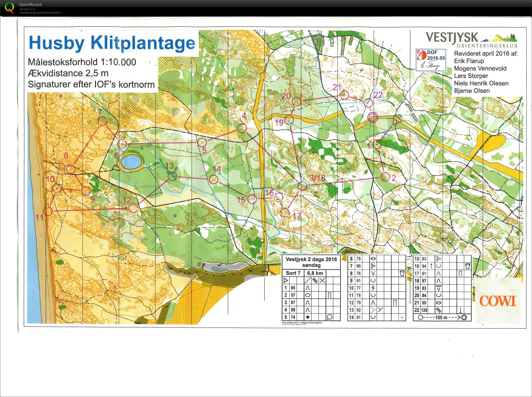This screenshot has height=397, width=532.
Task: Click the blue lake near control 6
Action: click(x=131, y=161)
